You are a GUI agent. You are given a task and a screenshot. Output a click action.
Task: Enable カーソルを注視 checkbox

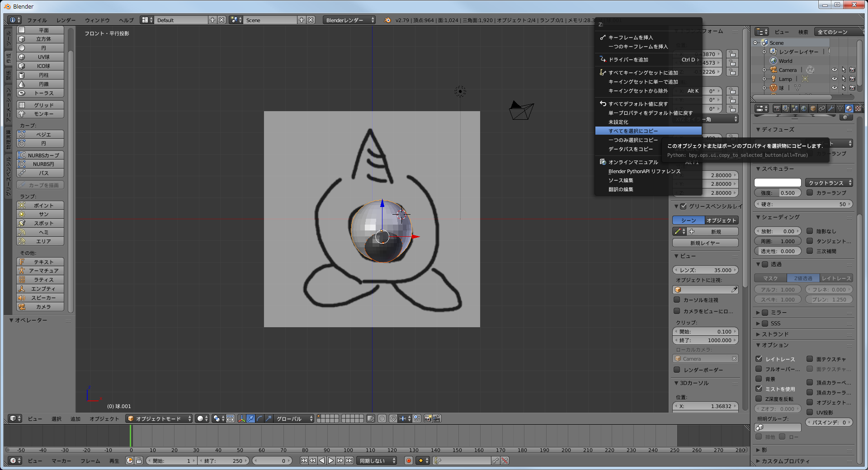point(677,300)
